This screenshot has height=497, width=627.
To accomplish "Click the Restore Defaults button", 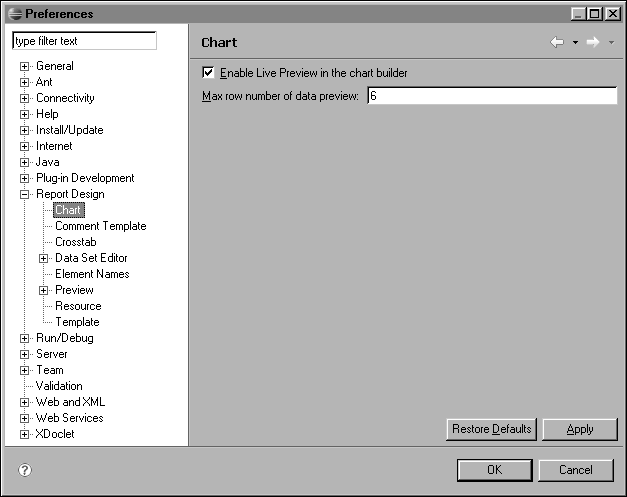I will pos(491,429).
